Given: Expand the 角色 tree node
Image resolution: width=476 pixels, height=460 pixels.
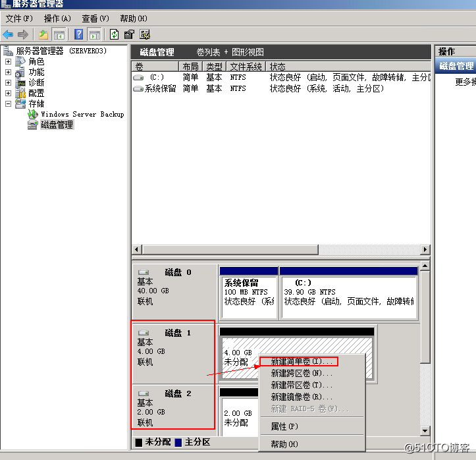Looking at the screenshot, I should point(8,62).
